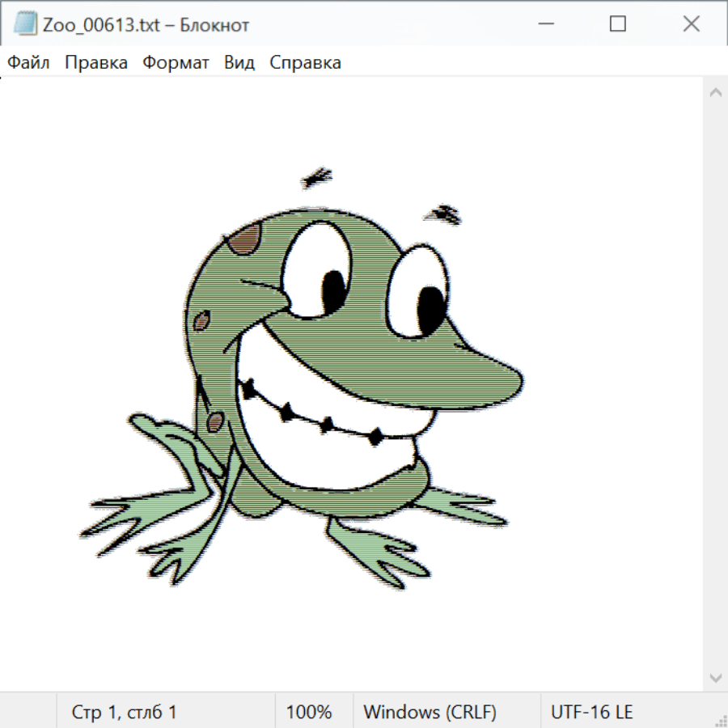Place the cursor on the frog's brown head spot
This screenshot has width=728, height=728.
[x=244, y=239]
